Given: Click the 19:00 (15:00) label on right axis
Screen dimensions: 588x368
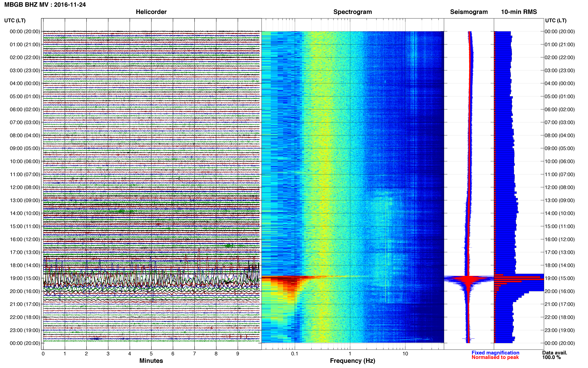Looking at the screenshot, I should tap(560, 278).
